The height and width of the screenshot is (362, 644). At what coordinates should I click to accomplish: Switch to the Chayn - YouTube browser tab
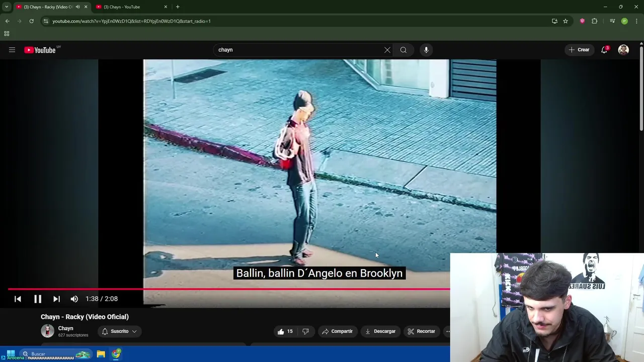[x=128, y=7]
